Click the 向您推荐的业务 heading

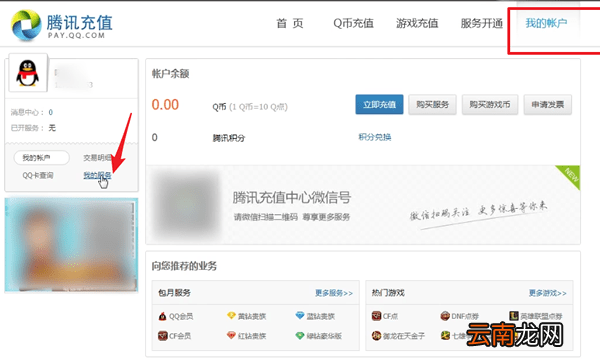tap(184, 266)
